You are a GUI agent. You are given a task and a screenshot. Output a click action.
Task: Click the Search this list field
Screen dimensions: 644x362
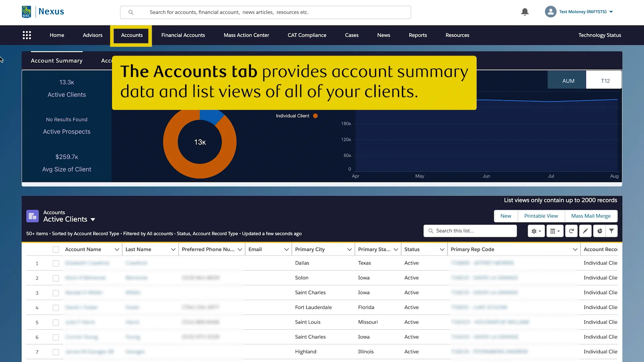pyautogui.click(x=470, y=231)
